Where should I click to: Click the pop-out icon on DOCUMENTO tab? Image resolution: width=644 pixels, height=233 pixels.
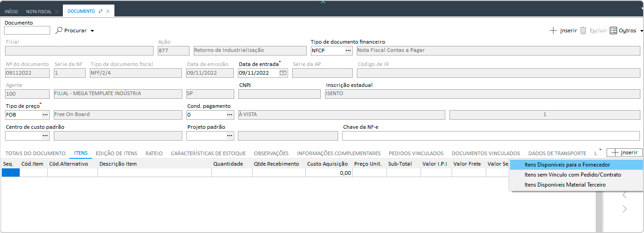pos(100,11)
